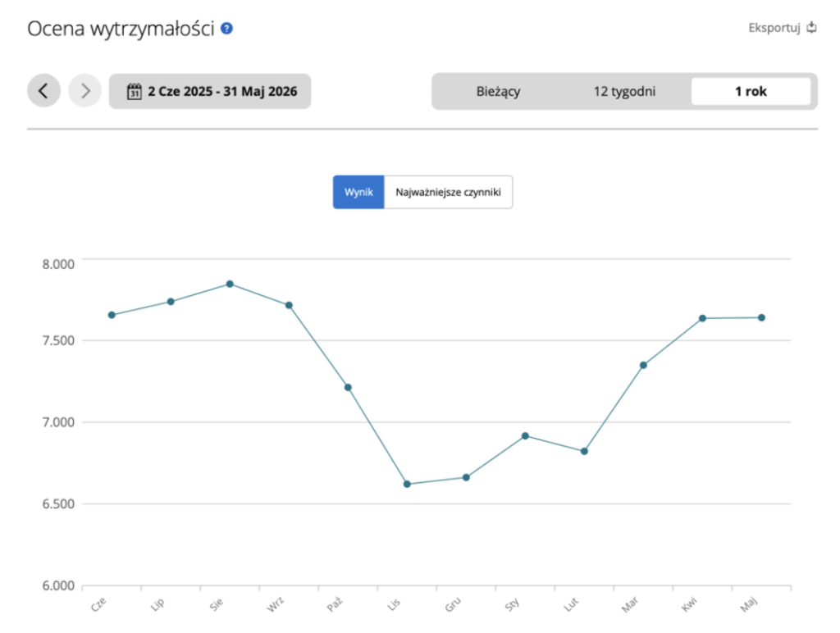Click the Cze x-axis month label
Viewport: 840px width, 633px height.
[x=98, y=604]
